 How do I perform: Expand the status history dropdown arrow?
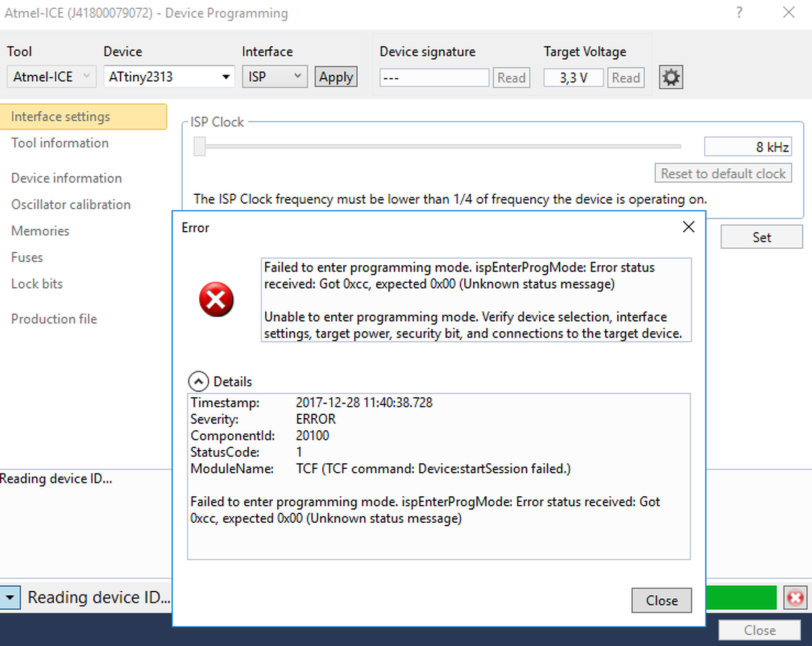click(x=10, y=598)
